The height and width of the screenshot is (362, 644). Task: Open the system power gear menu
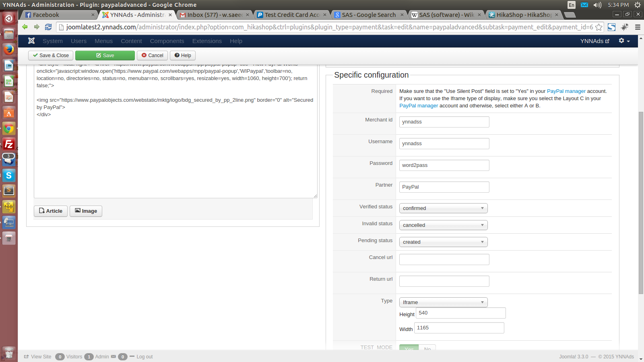[638, 5]
